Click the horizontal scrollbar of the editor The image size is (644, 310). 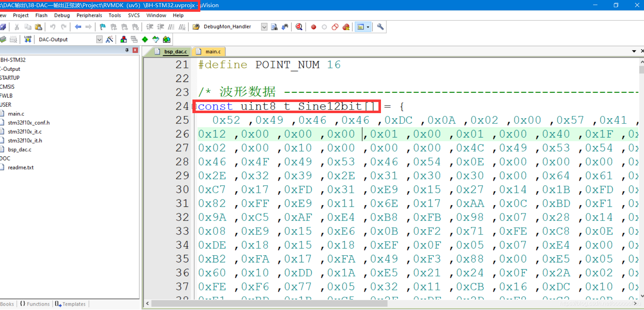click(269, 304)
